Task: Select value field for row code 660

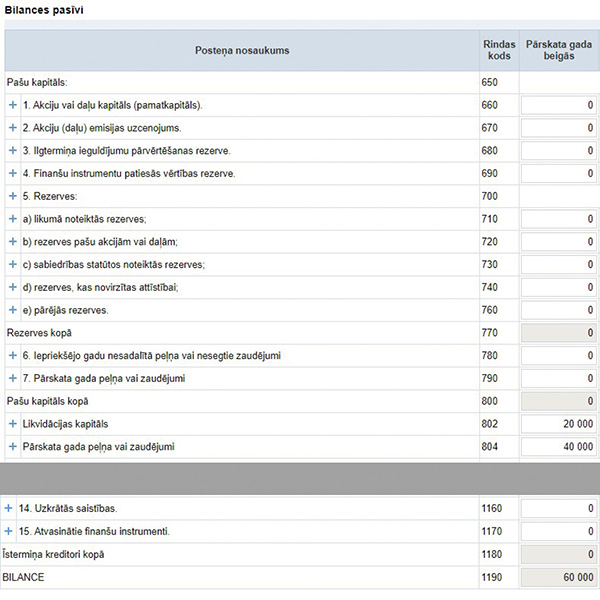Action: click(x=559, y=105)
